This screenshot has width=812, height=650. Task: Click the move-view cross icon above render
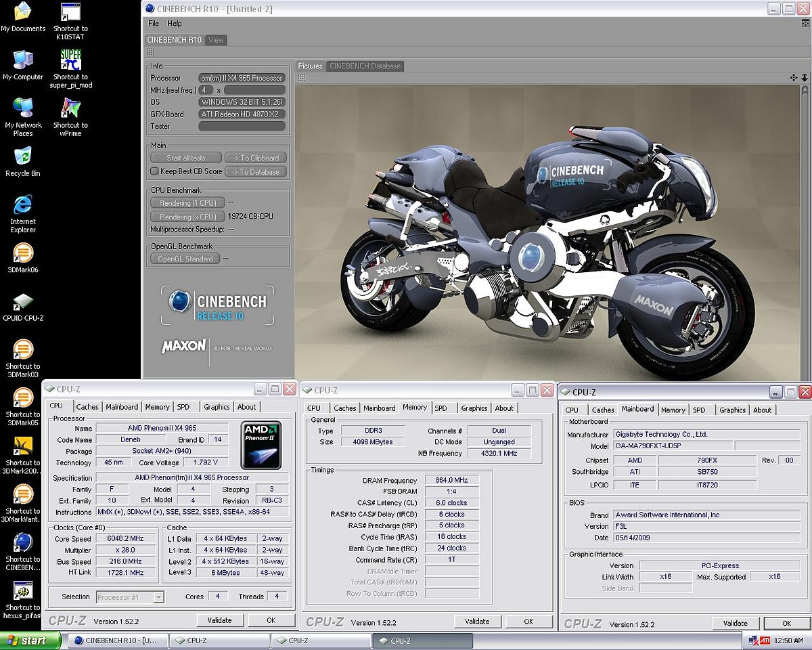click(793, 78)
